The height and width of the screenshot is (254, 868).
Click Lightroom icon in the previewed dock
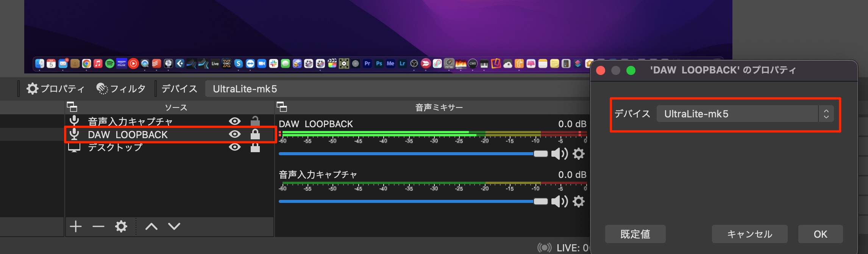tap(402, 64)
